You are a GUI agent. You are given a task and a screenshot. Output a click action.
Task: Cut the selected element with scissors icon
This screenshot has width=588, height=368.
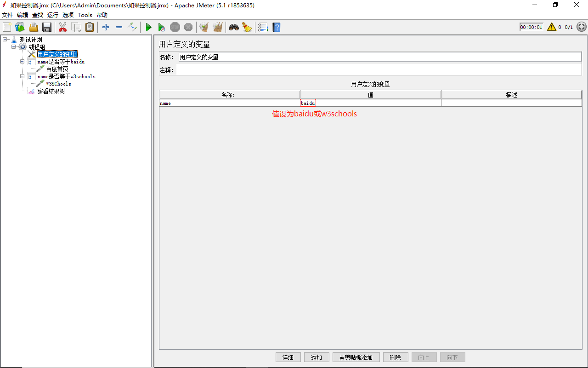tap(62, 27)
